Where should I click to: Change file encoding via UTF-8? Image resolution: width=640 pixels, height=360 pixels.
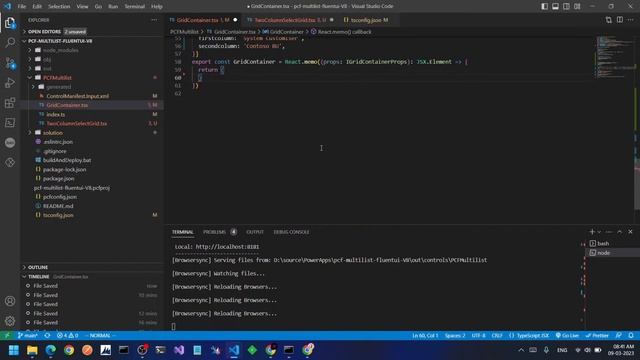(x=478, y=336)
